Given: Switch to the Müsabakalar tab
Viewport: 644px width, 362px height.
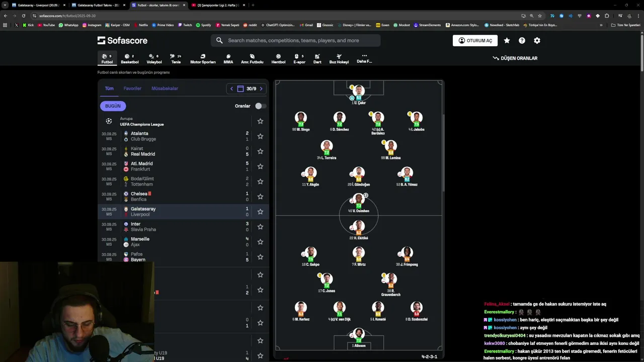Looking at the screenshot, I should (x=165, y=88).
